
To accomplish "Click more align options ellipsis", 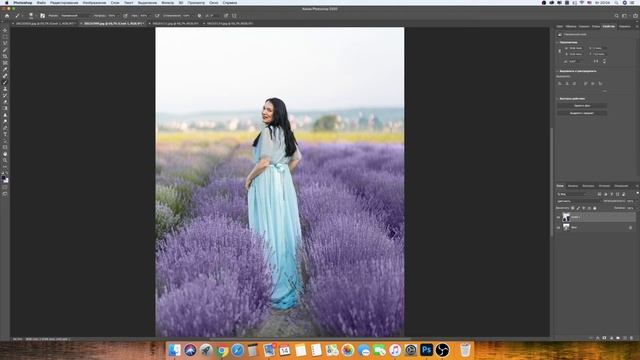I will pos(604,91).
